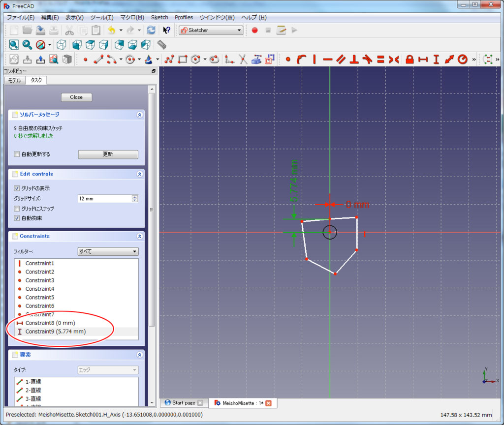504x425 pixels.
Task: Increase grid size with stepper arrows
Action: point(135,197)
